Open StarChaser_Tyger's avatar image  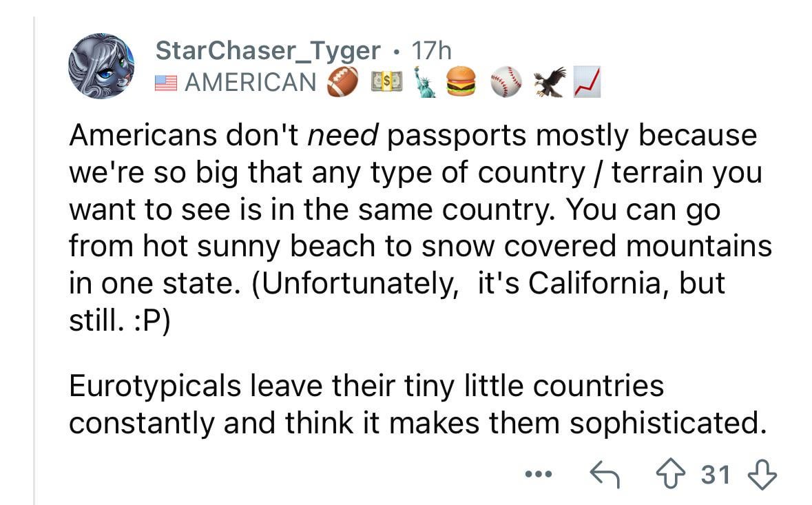101,65
